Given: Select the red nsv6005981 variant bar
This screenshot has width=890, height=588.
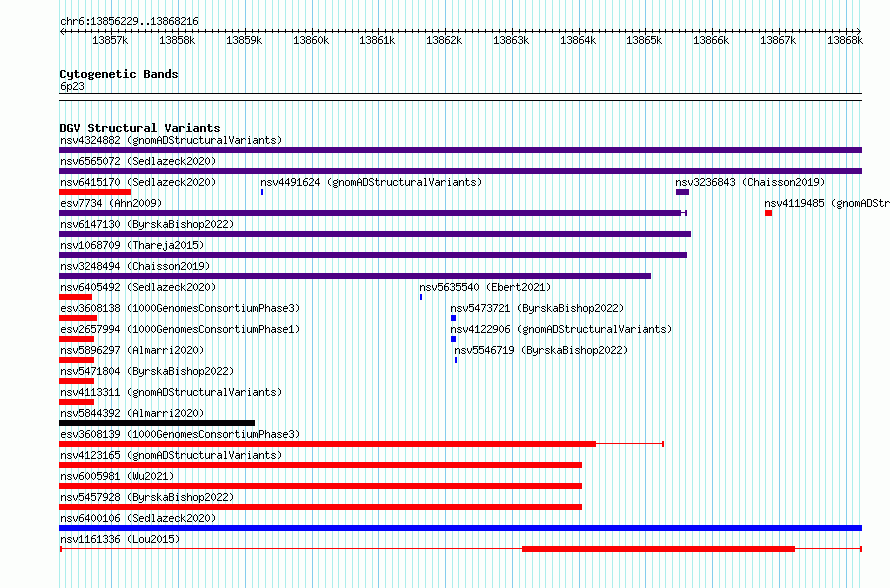Looking at the screenshot, I should click(321, 486).
